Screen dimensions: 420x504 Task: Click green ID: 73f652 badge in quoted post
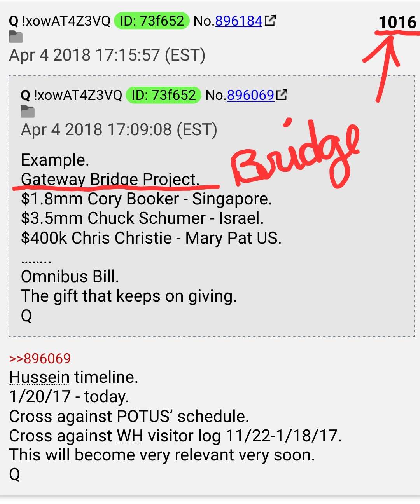[x=163, y=95]
